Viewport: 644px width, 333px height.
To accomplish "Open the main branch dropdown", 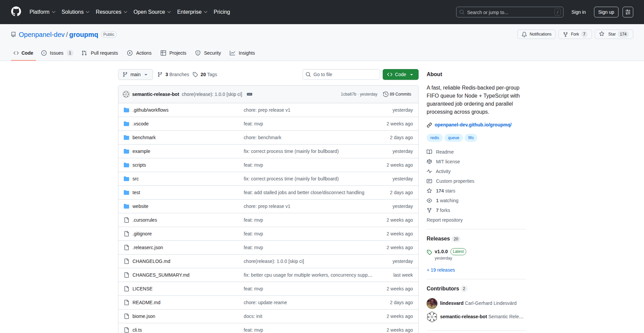I will 135,74.
